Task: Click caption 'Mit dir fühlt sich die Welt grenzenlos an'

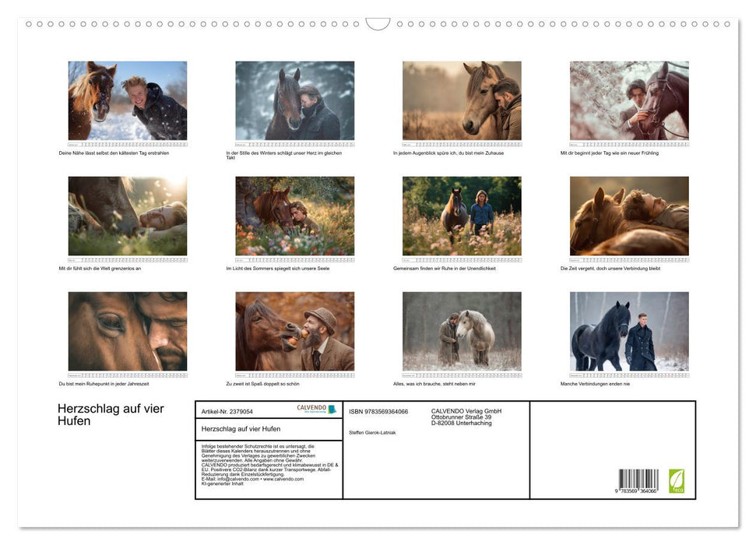Action: (x=100, y=268)
